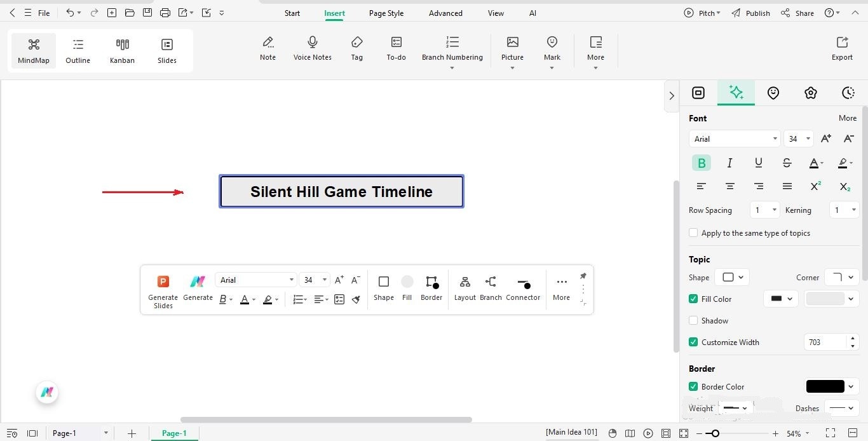The width and height of the screenshot is (868, 441).
Task: Open the Advanced ribbon tab
Action: 445,13
